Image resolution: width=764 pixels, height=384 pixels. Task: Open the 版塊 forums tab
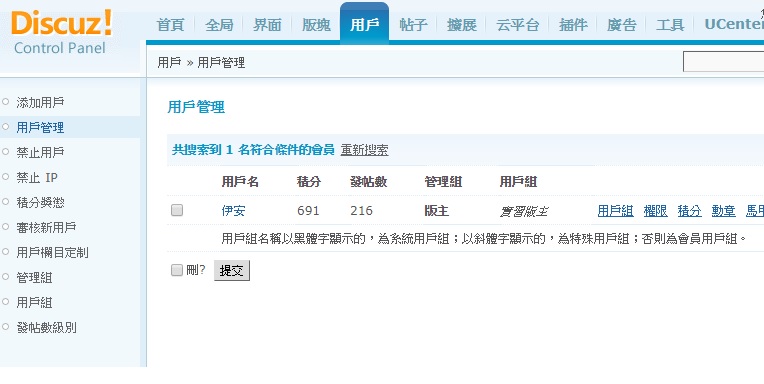click(x=316, y=24)
